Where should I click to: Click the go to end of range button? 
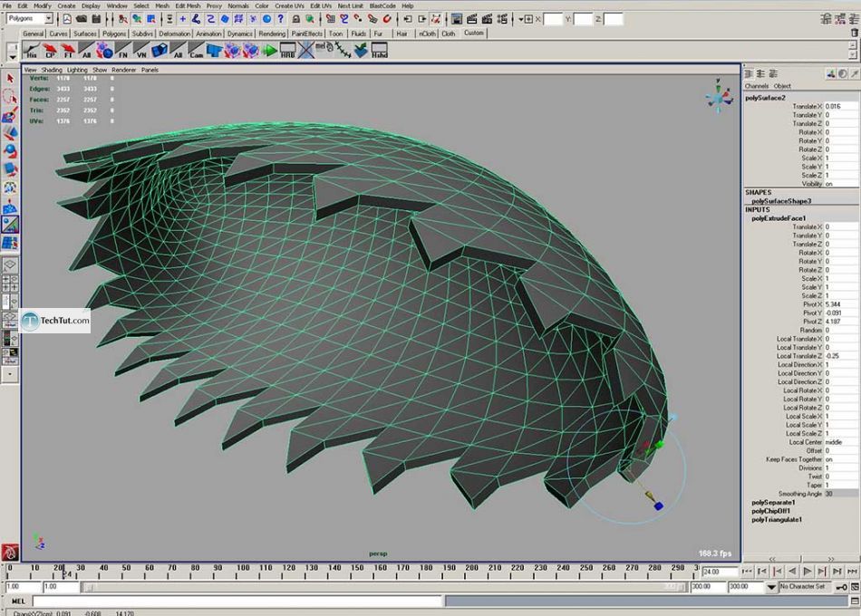click(852, 572)
